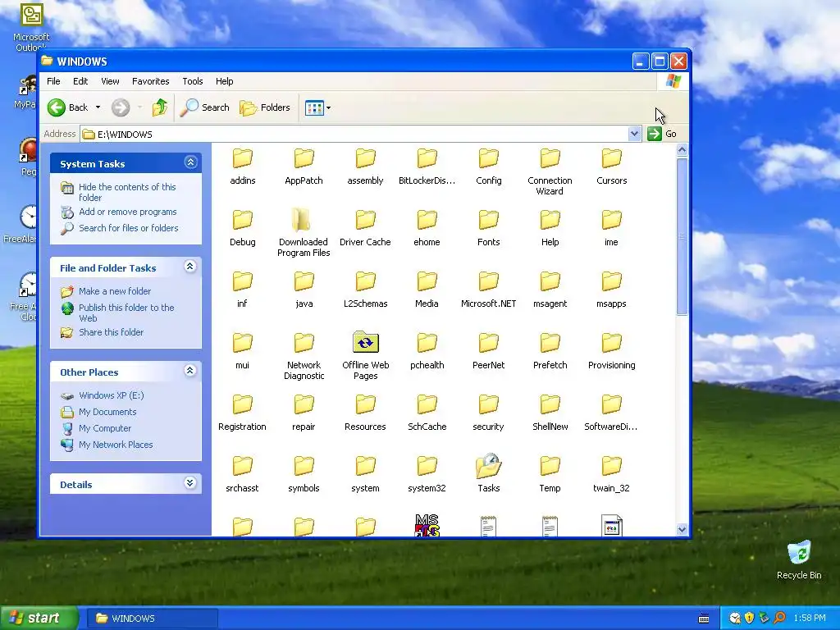
Task: Open the Tools menu
Action: pyautogui.click(x=192, y=81)
